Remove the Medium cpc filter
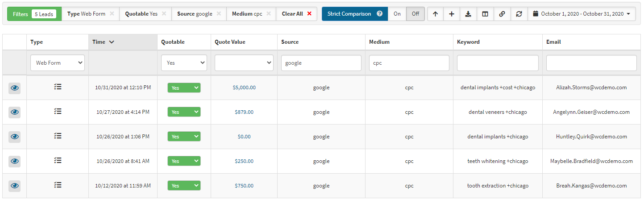 coord(268,13)
